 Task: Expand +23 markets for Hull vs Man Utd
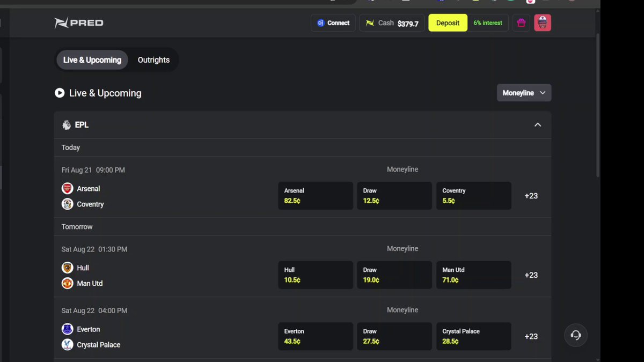pos(531,275)
